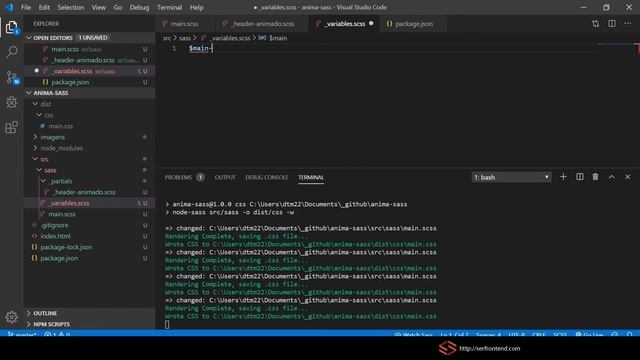This screenshot has height=360, width=640.
Task: Close the terminal panel
Action: 627,177
